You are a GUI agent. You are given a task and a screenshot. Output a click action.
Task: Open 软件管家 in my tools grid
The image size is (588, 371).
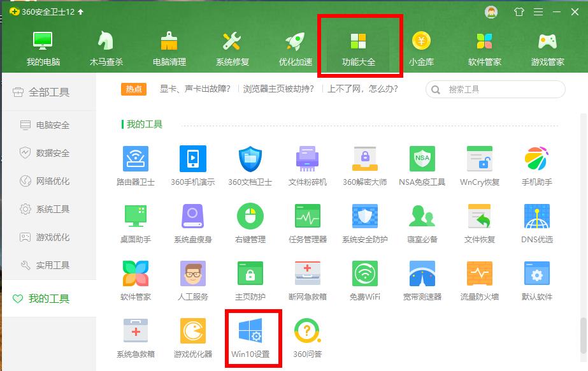pos(136,280)
